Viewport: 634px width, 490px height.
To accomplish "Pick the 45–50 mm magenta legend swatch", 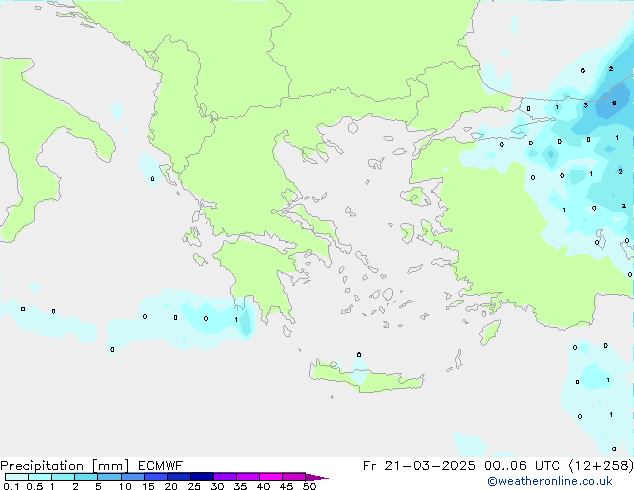I will coord(294,477).
